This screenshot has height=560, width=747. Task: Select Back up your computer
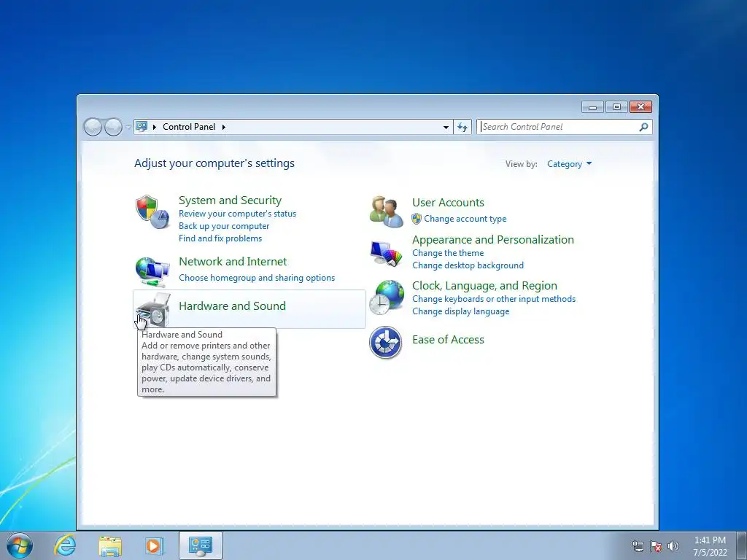point(224,226)
